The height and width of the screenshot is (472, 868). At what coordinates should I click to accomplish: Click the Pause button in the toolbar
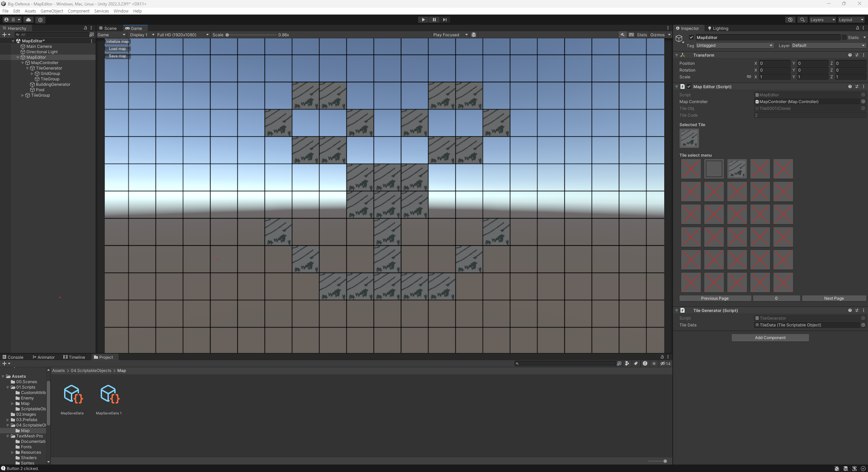tap(434, 20)
